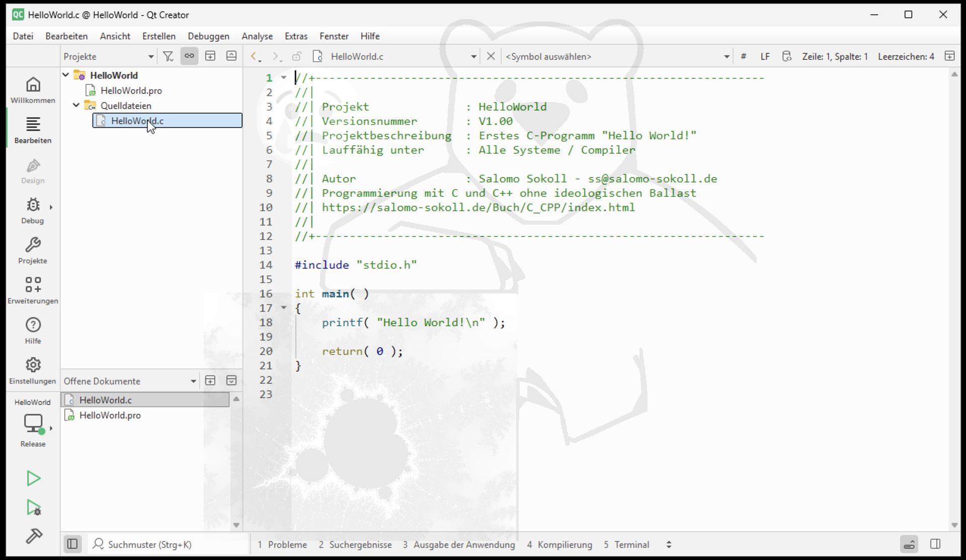This screenshot has width=966, height=560.
Task: Open the Datei menu
Action: click(23, 36)
